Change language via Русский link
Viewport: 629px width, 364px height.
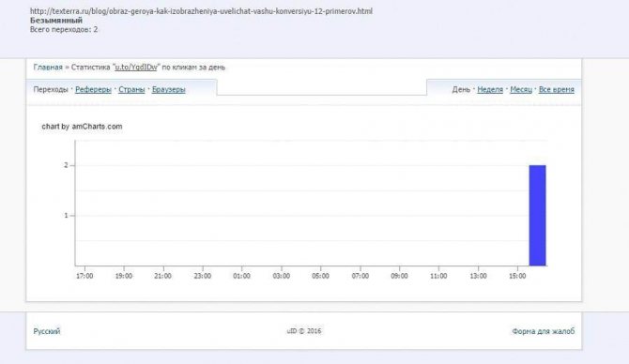(x=47, y=331)
